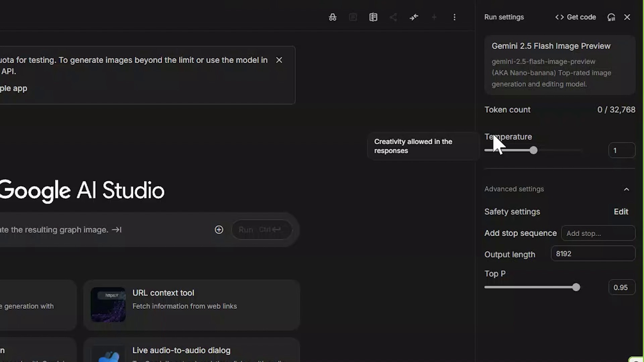
Task: Click the share prompt icon
Action: [x=393, y=17]
